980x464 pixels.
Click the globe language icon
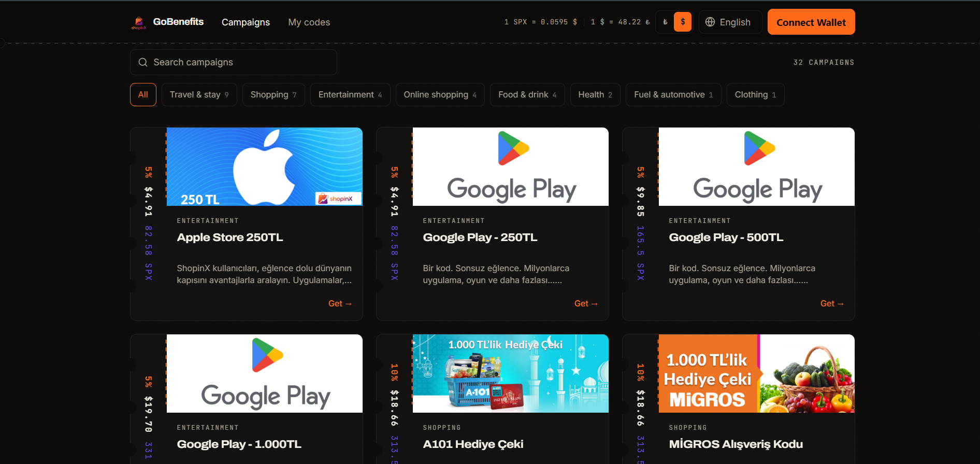[710, 22]
